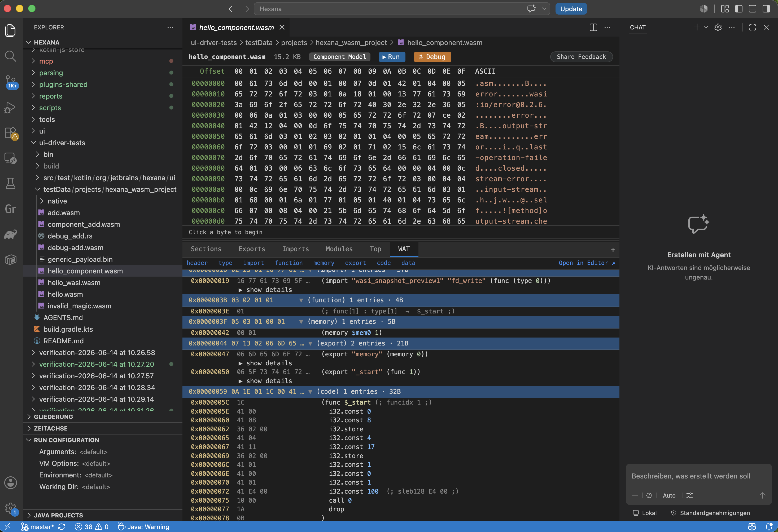Switch to the Sections tab

(x=206, y=249)
